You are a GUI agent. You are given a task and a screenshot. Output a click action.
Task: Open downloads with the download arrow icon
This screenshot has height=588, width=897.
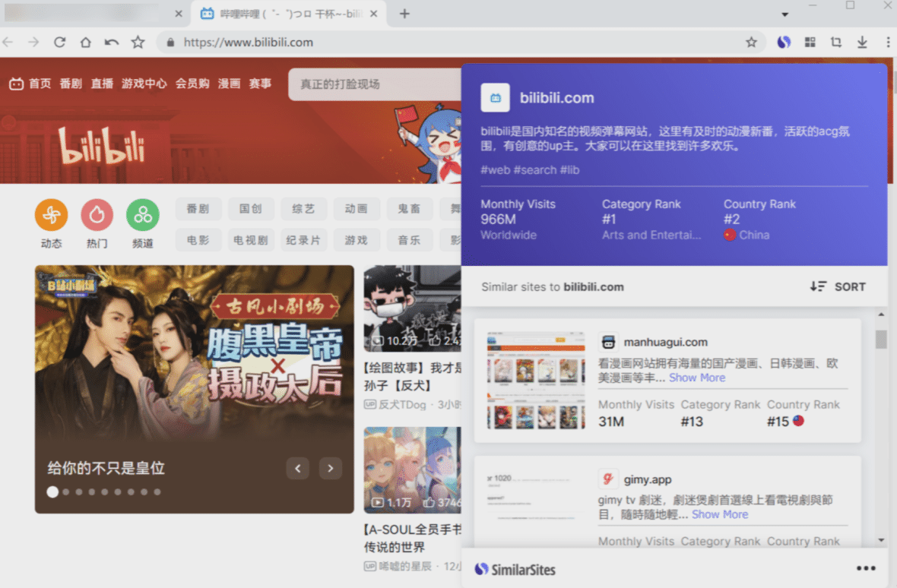[862, 43]
